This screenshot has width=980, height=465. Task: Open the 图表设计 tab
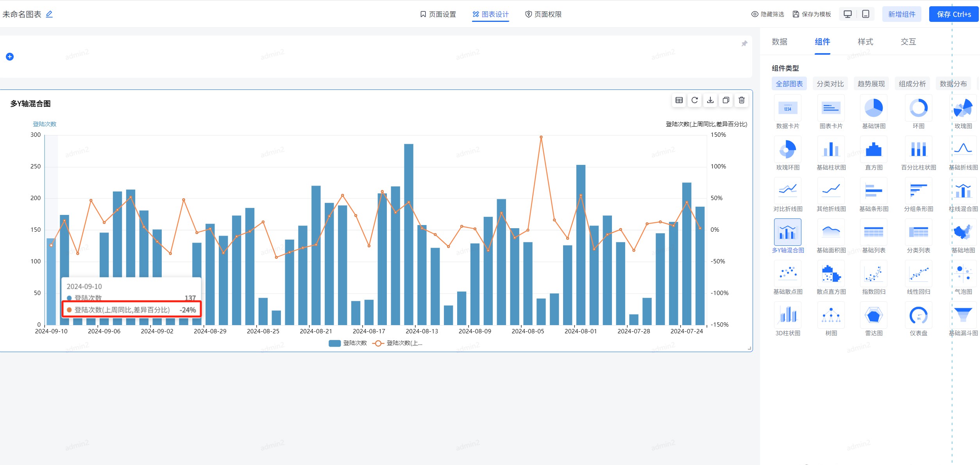pyautogui.click(x=490, y=14)
